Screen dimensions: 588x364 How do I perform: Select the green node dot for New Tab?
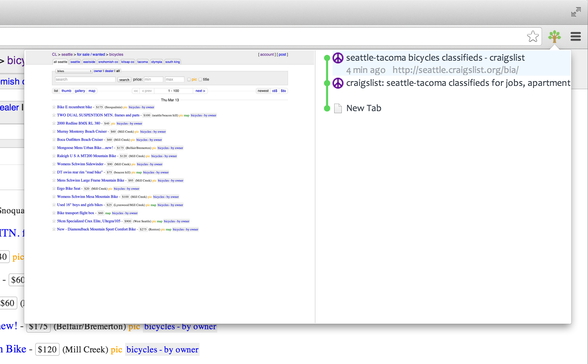click(x=327, y=109)
